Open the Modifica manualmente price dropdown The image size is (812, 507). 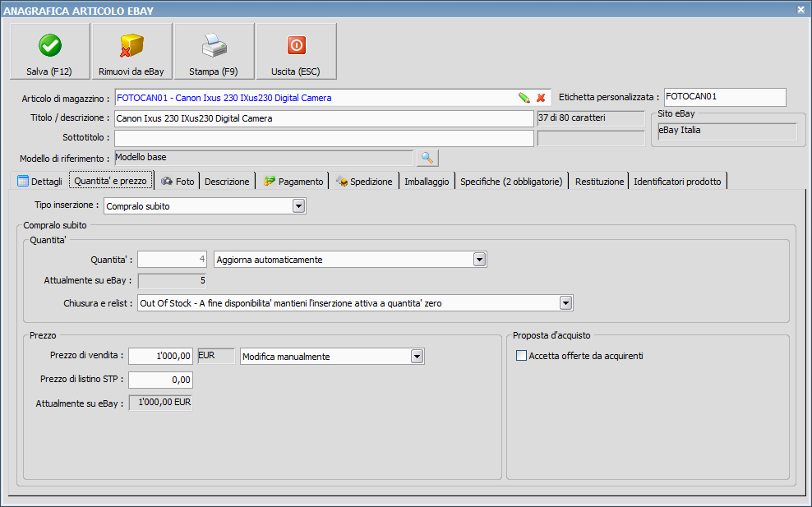coord(417,357)
